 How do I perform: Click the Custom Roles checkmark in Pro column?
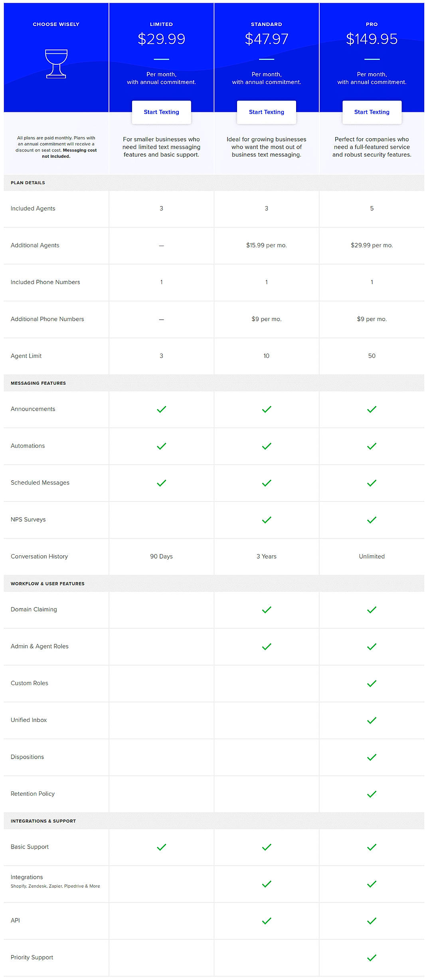point(372,683)
